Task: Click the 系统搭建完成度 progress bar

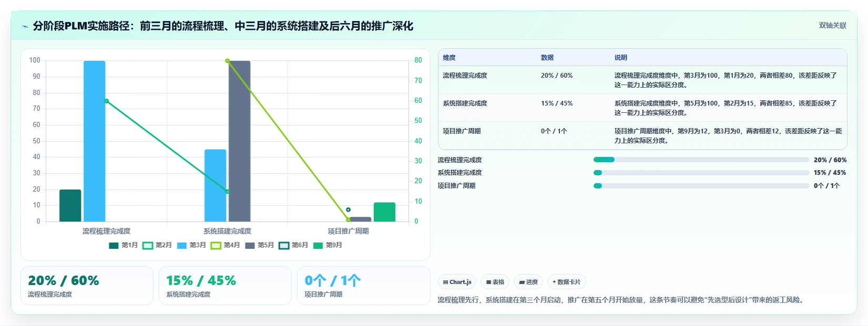Action: tap(701, 173)
